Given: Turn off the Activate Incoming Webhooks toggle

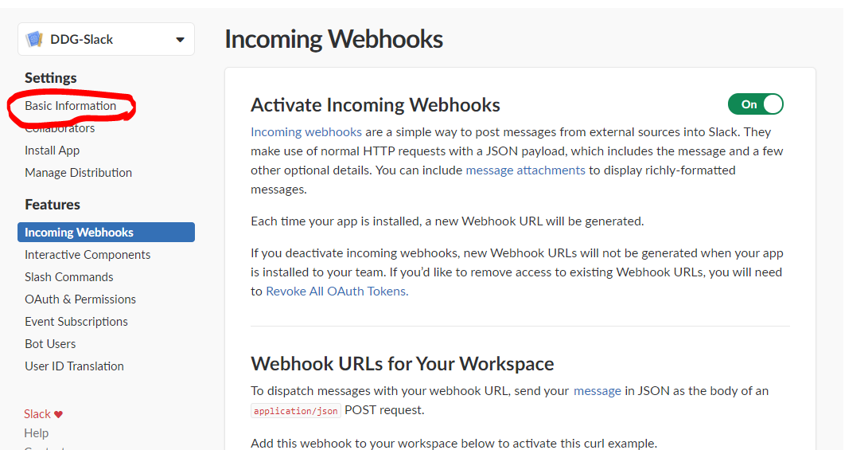Looking at the screenshot, I should click(x=755, y=104).
